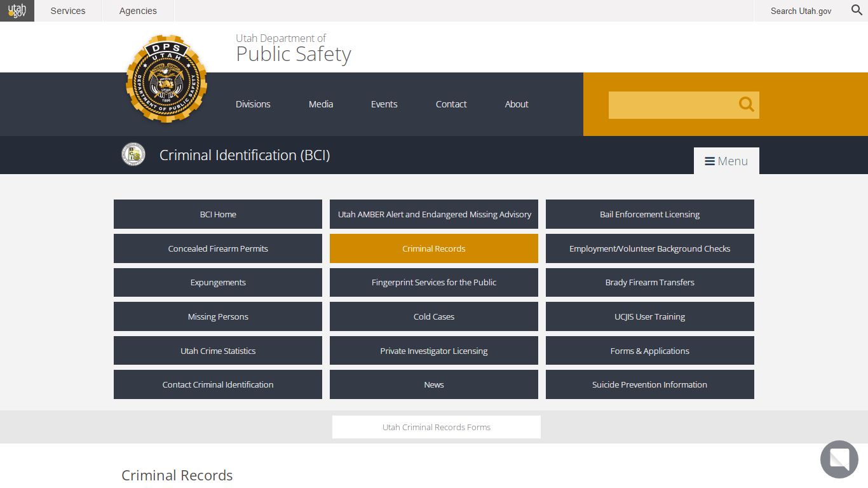868x488 pixels.
Task: Open the Divisions navigation item
Action: tap(253, 104)
